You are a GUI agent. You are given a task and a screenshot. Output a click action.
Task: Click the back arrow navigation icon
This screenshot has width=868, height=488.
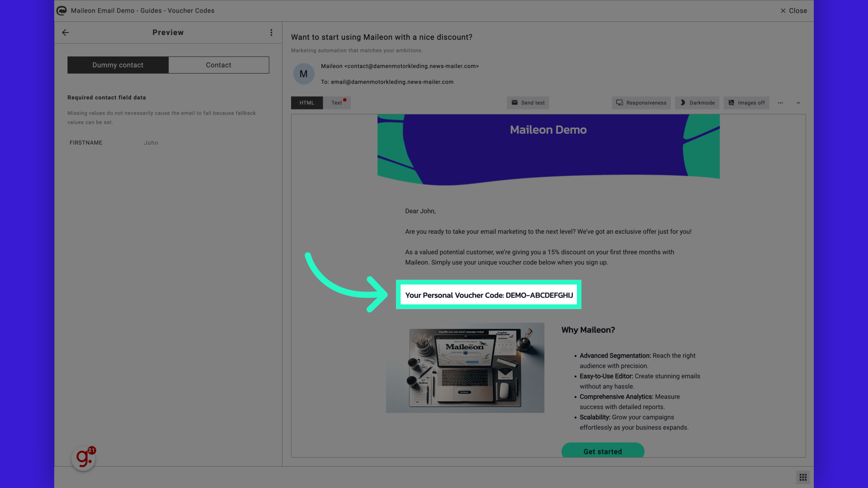tap(66, 32)
